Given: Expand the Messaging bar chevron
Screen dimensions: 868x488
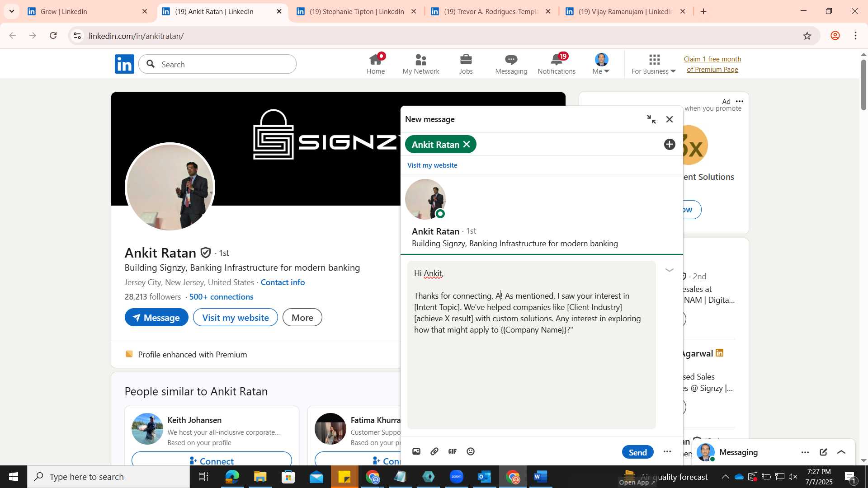Looking at the screenshot, I should (x=841, y=452).
